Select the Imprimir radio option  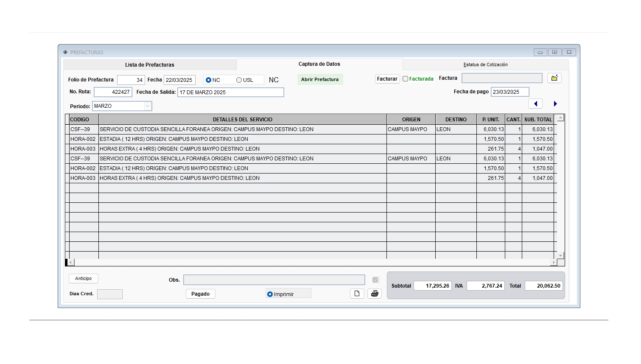pyautogui.click(x=270, y=294)
